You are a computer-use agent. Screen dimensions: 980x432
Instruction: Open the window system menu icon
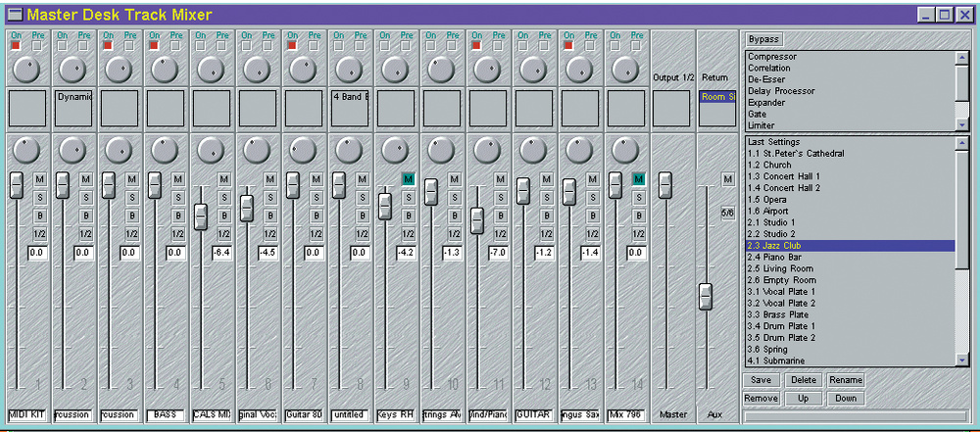pyautogui.click(x=15, y=14)
